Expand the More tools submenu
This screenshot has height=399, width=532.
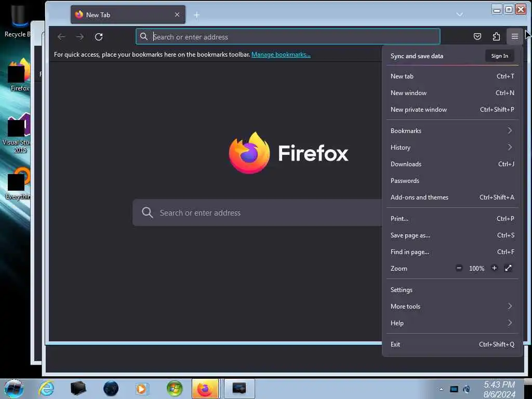[x=453, y=307]
